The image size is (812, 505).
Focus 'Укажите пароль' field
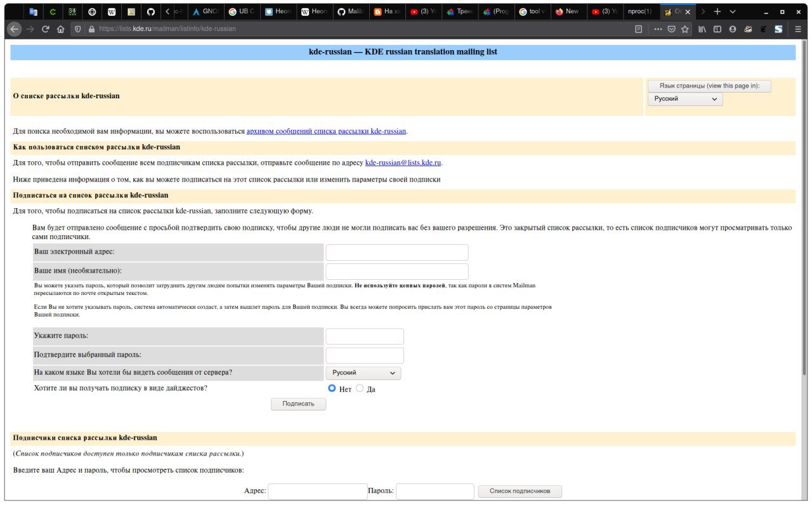[x=365, y=336]
